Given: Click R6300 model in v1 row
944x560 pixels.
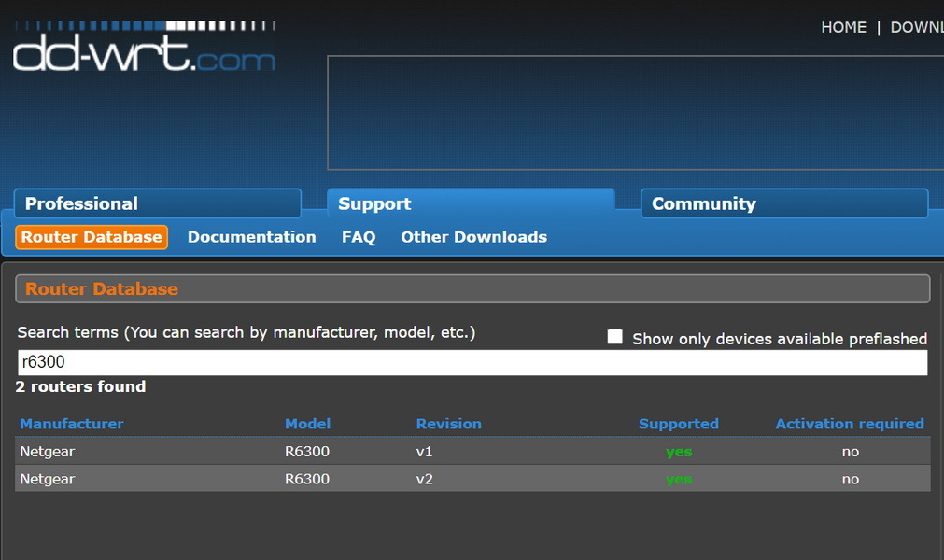Looking at the screenshot, I should coord(307,451).
